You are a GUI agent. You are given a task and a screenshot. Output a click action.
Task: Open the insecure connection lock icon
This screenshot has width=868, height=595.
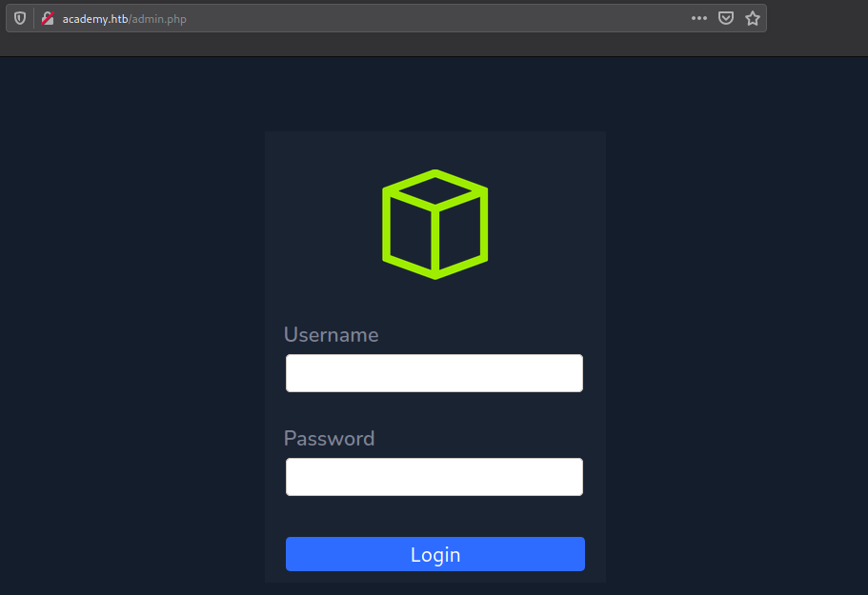click(48, 18)
